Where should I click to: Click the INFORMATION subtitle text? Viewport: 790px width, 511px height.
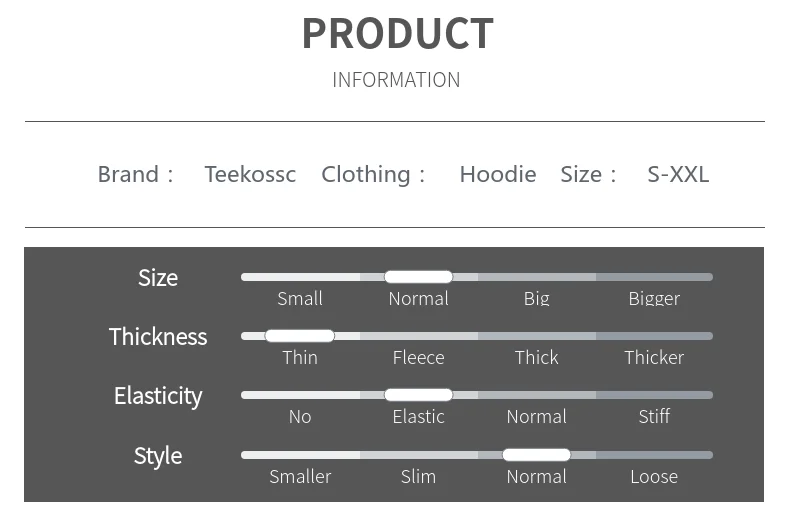(396, 80)
